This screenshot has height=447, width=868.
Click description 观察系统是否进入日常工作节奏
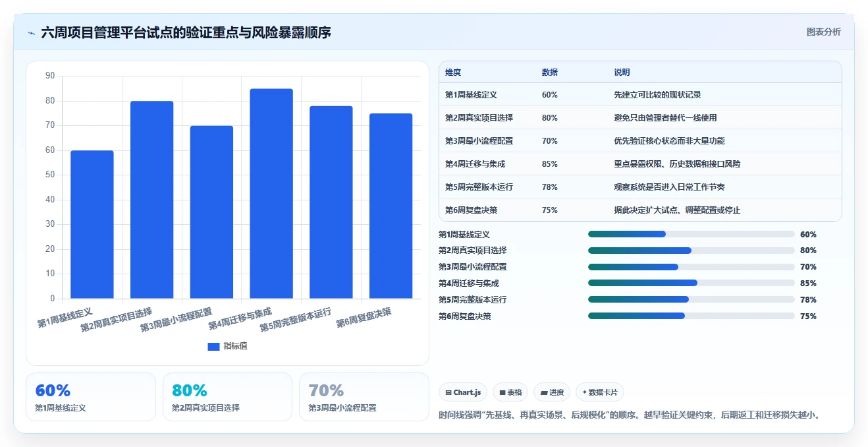(669, 187)
